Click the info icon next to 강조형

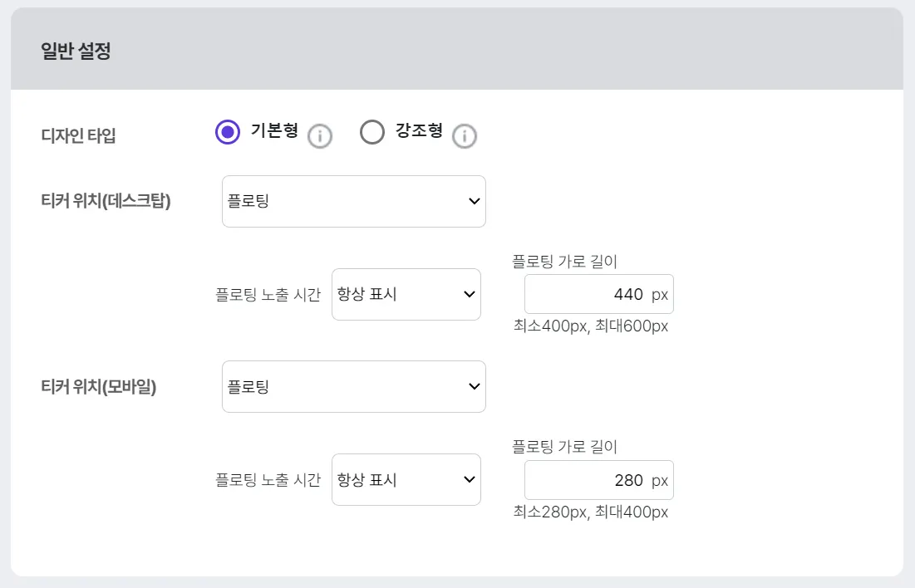coord(465,136)
